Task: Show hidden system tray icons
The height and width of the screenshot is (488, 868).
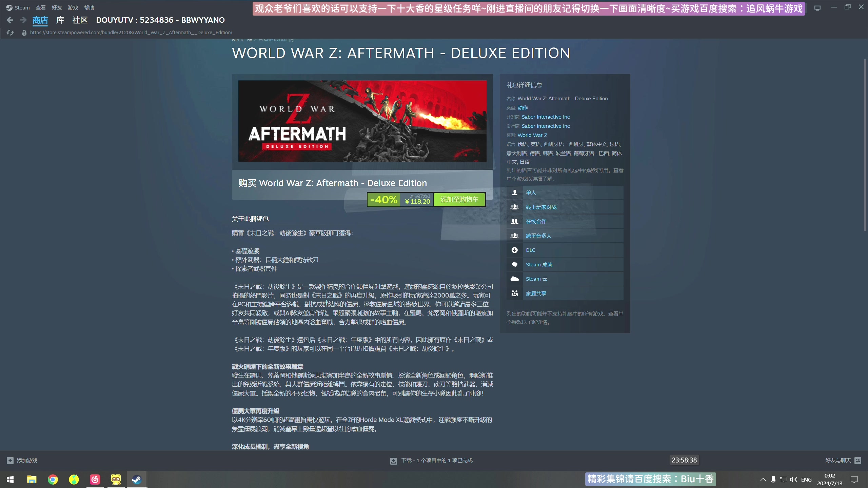Action: (x=763, y=480)
